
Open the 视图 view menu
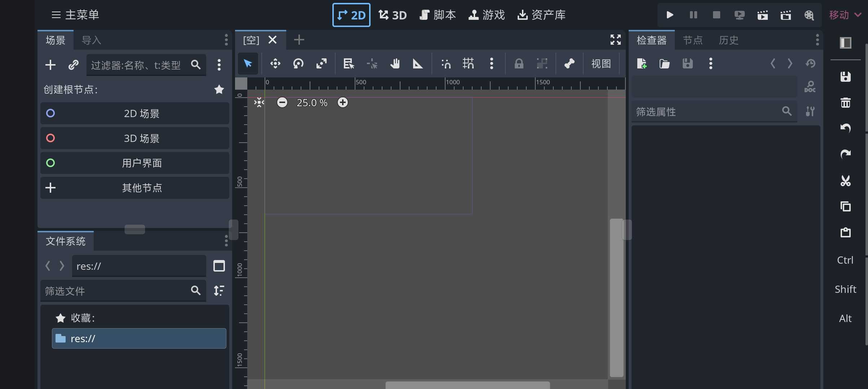pyautogui.click(x=601, y=64)
